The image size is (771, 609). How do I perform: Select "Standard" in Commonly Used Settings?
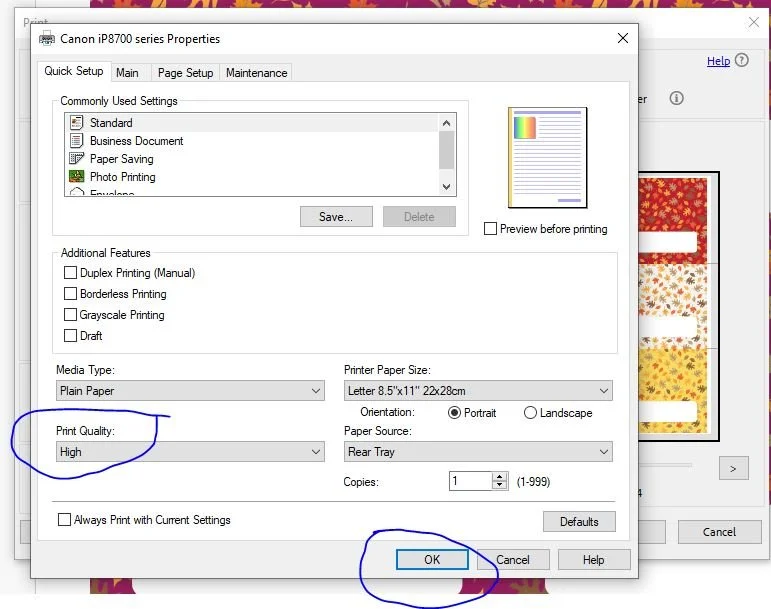coord(251,123)
